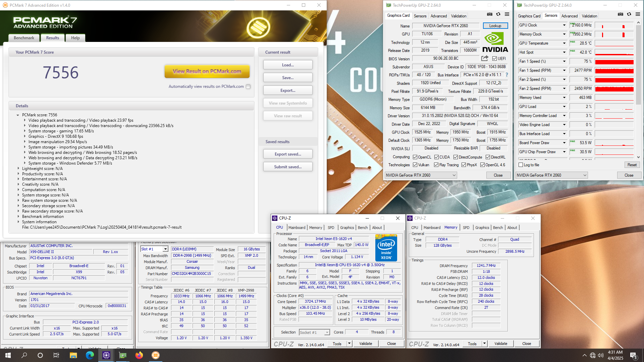
Task: Click the network globe tray icon
Action: (x=593, y=355)
